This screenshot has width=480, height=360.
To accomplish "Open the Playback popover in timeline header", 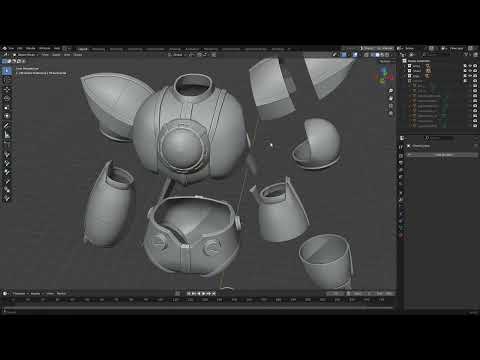I will point(19,294).
